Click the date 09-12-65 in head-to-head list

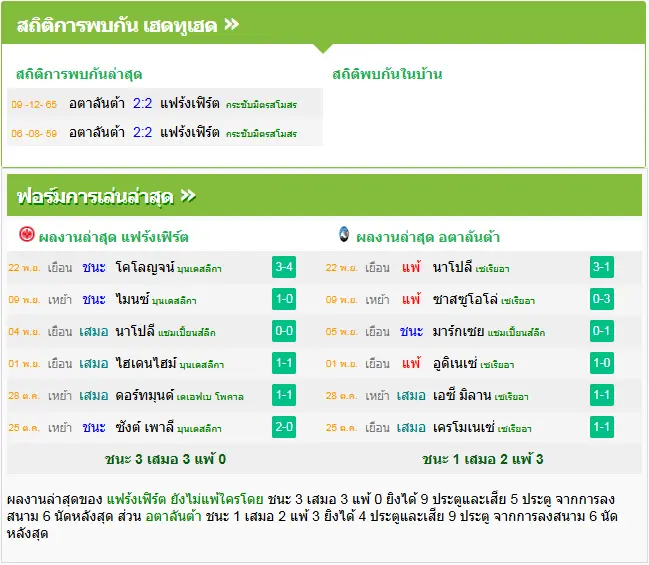point(34,104)
